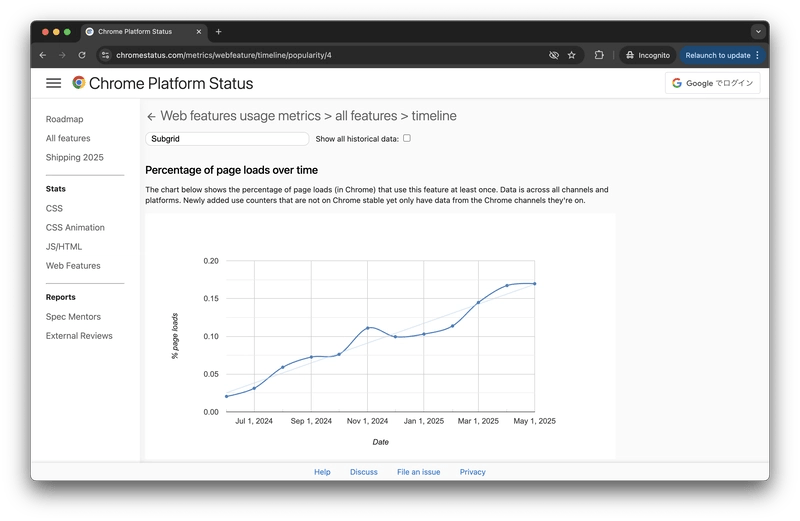Click the Privacy footer link
The image size is (800, 521).
tap(472, 472)
